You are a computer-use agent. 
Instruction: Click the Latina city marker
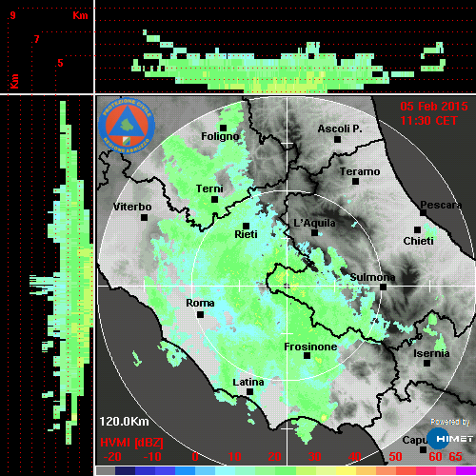249,392
